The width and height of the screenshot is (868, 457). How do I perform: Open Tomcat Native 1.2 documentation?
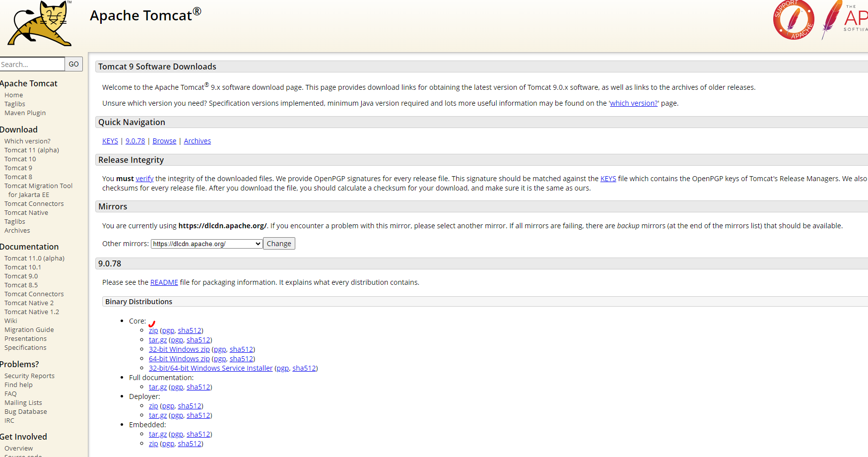pyautogui.click(x=32, y=312)
